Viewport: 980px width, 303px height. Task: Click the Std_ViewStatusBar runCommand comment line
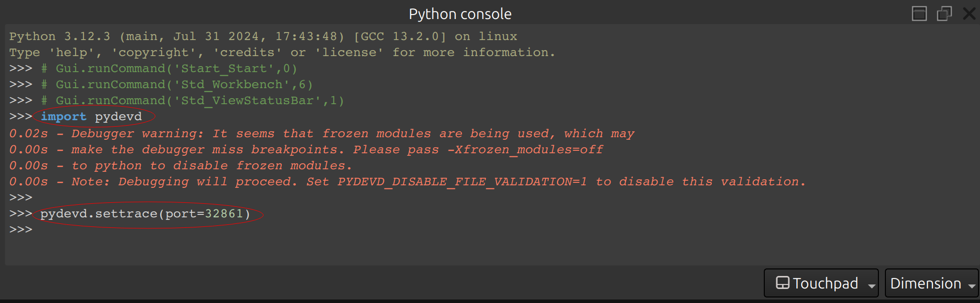(x=199, y=101)
